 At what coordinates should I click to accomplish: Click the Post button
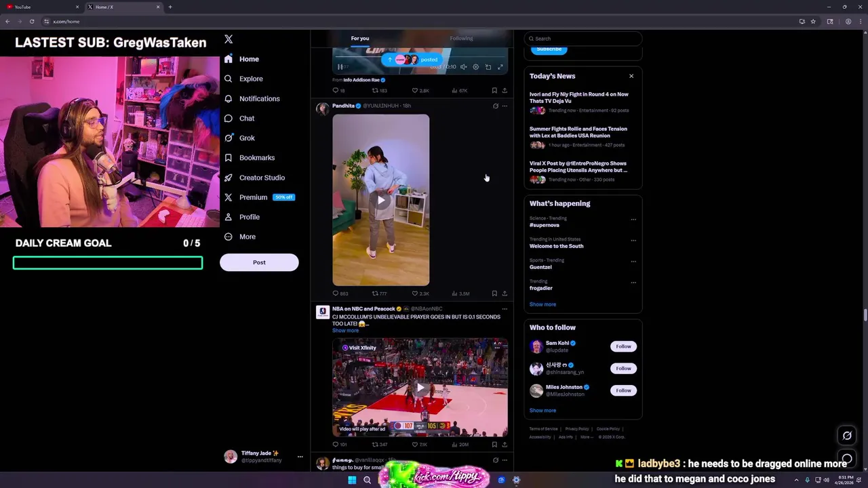point(259,262)
